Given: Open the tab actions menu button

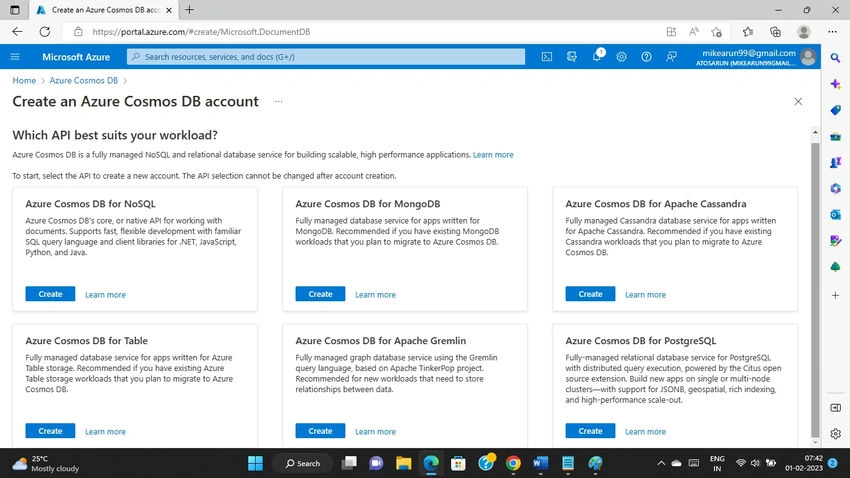Looking at the screenshot, I should tap(15, 10).
